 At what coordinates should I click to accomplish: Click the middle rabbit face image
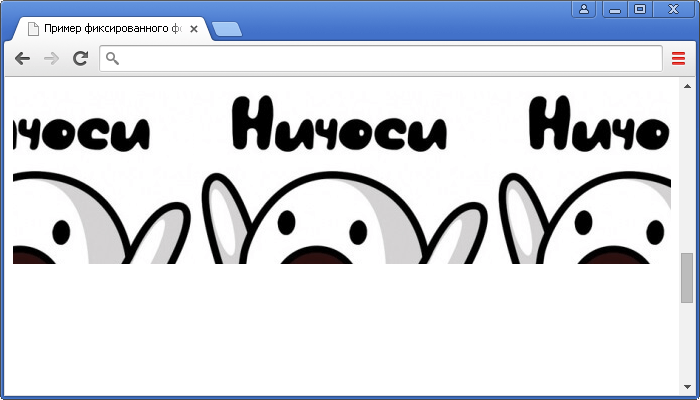pos(344,218)
